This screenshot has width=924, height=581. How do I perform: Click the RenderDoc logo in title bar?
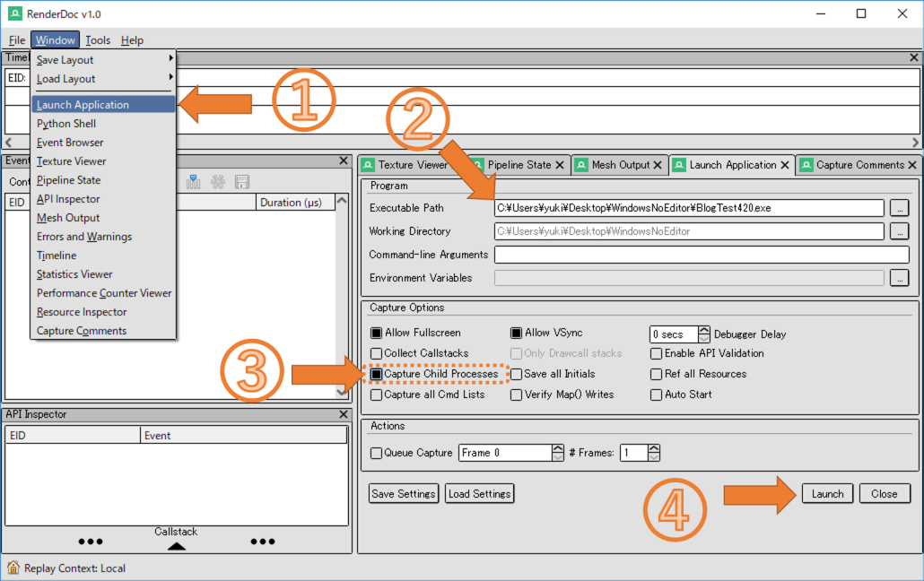pos(14,13)
